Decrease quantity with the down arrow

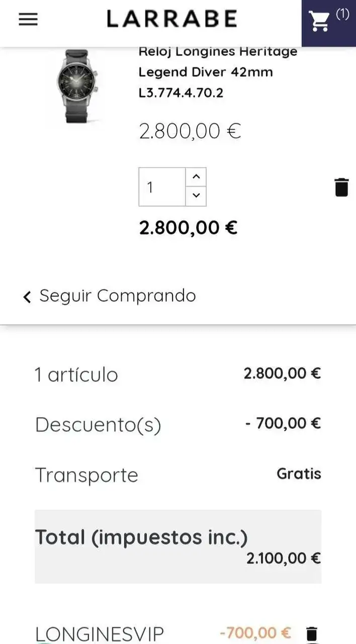click(196, 196)
